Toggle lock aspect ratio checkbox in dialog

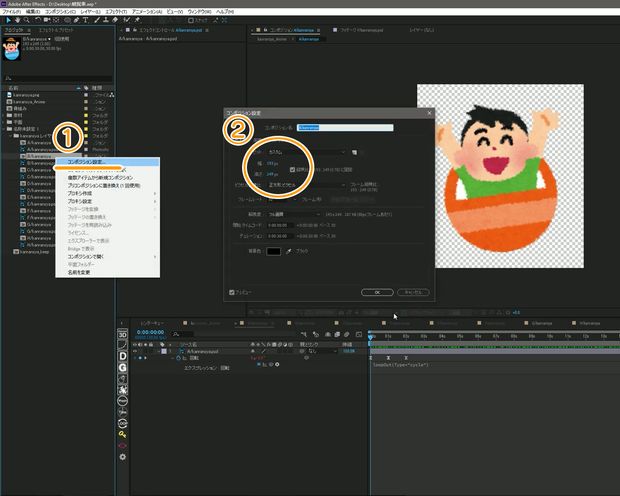click(293, 170)
